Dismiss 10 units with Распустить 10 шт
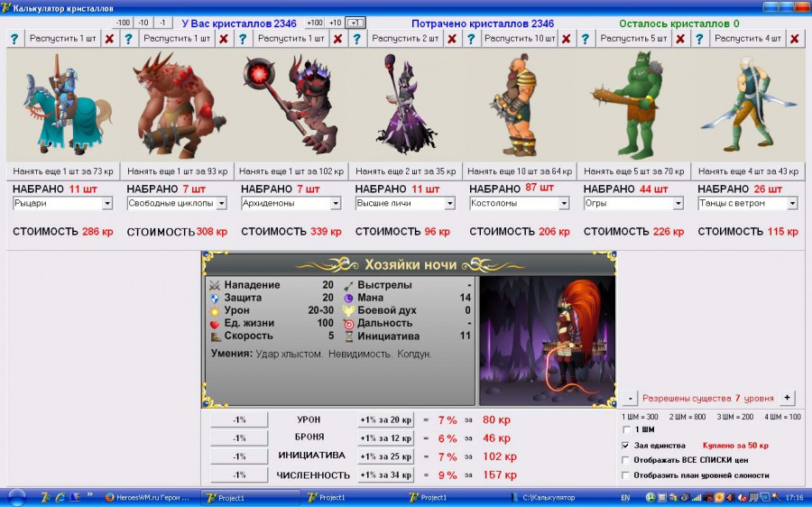The width and height of the screenshot is (812, 507). point(520,39)
